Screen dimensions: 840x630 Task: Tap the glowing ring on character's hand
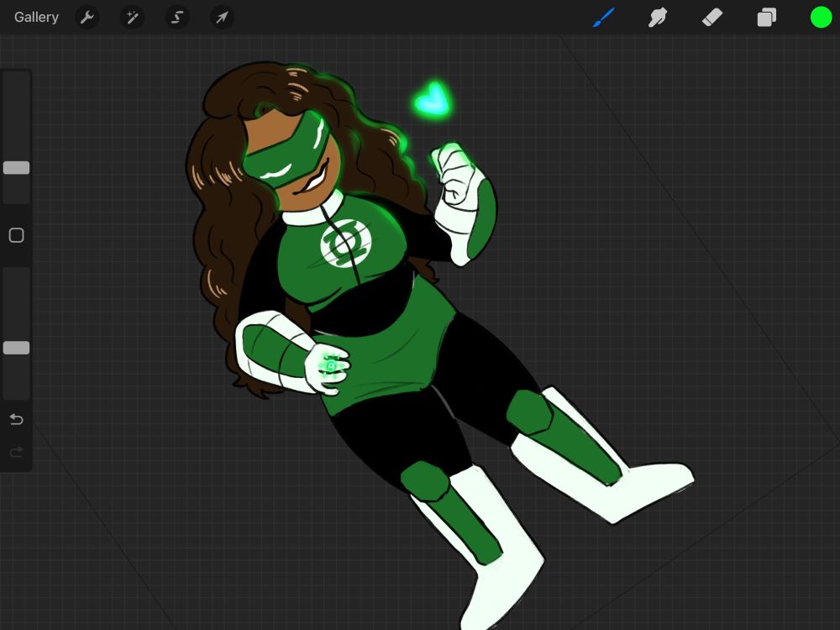coord(330,366)
